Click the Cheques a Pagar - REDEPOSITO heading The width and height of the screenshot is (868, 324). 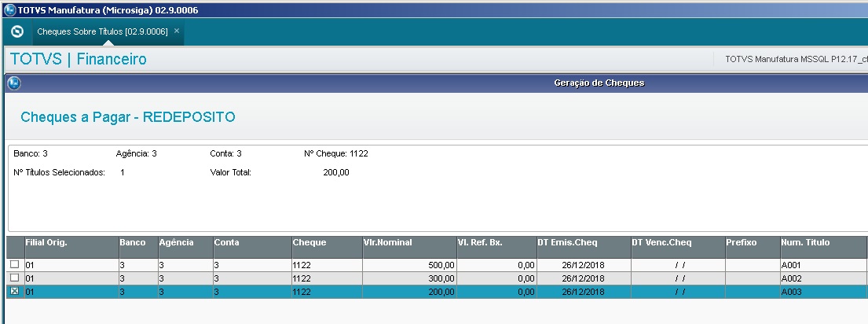pos(128,117)
